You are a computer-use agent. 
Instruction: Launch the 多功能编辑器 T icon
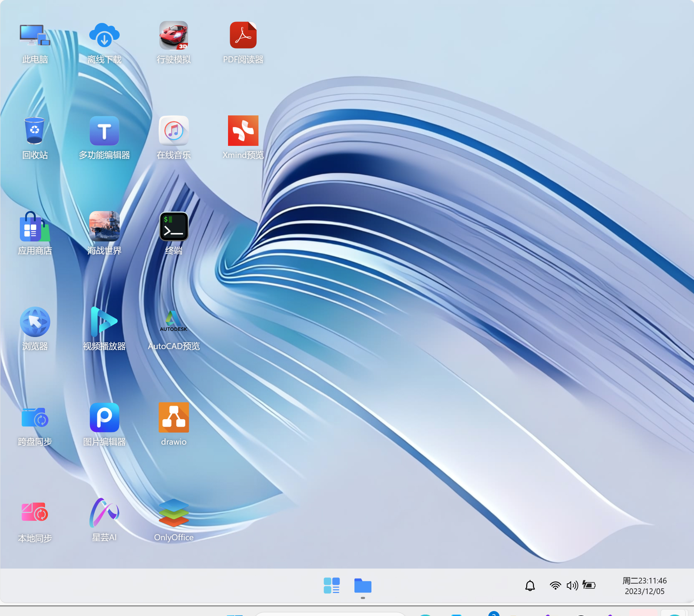click(104, 131)
